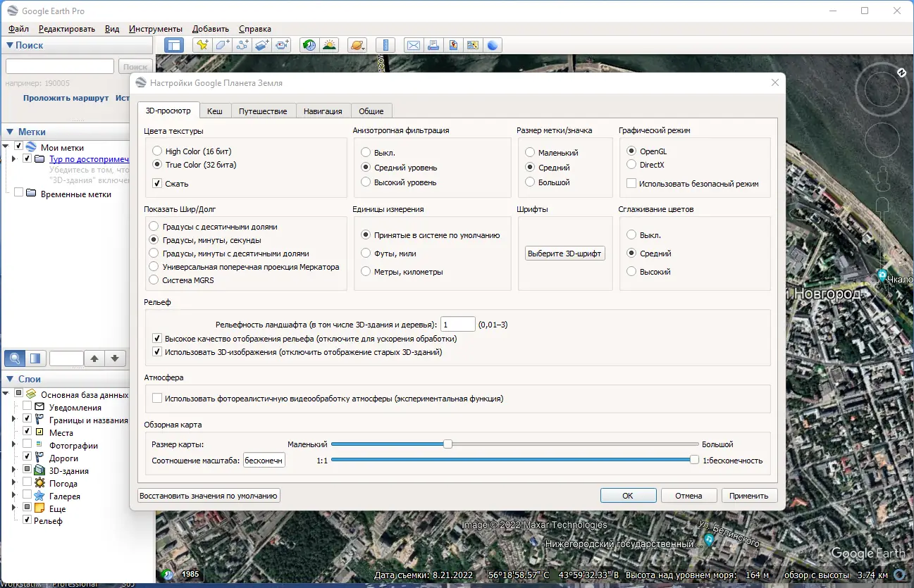Expand the Границы и названия layer
The image size is (914, 588).
pyautogui.click(x=13, y=419)
